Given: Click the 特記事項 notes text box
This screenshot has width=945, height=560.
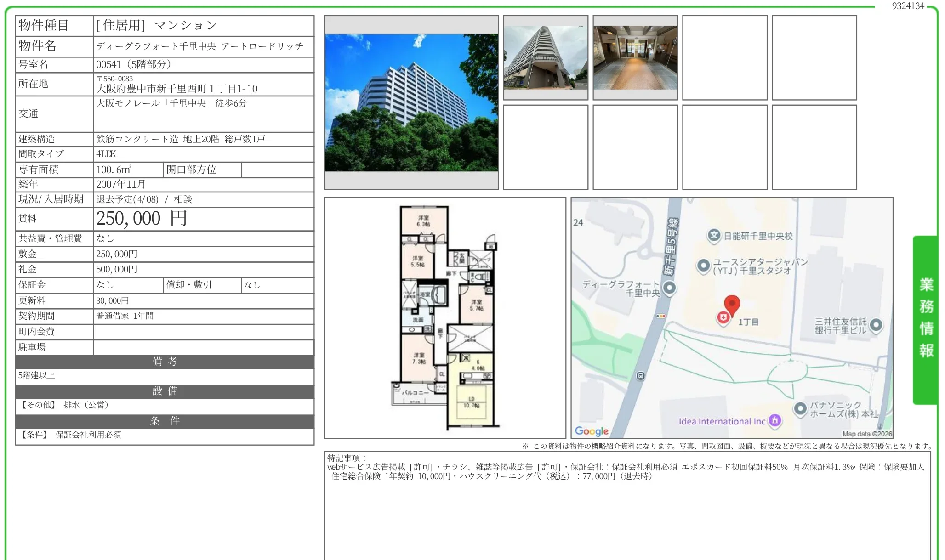Looking at the screenshot, I should [627, 505].
